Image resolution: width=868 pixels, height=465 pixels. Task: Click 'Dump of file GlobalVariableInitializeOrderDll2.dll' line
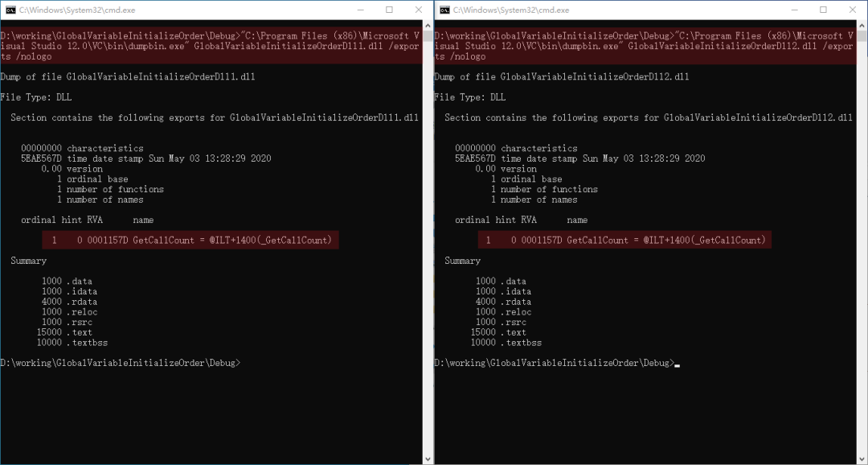562,77
